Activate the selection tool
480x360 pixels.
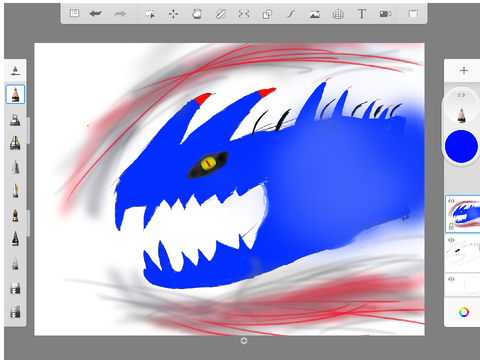(x=150, y=14)
